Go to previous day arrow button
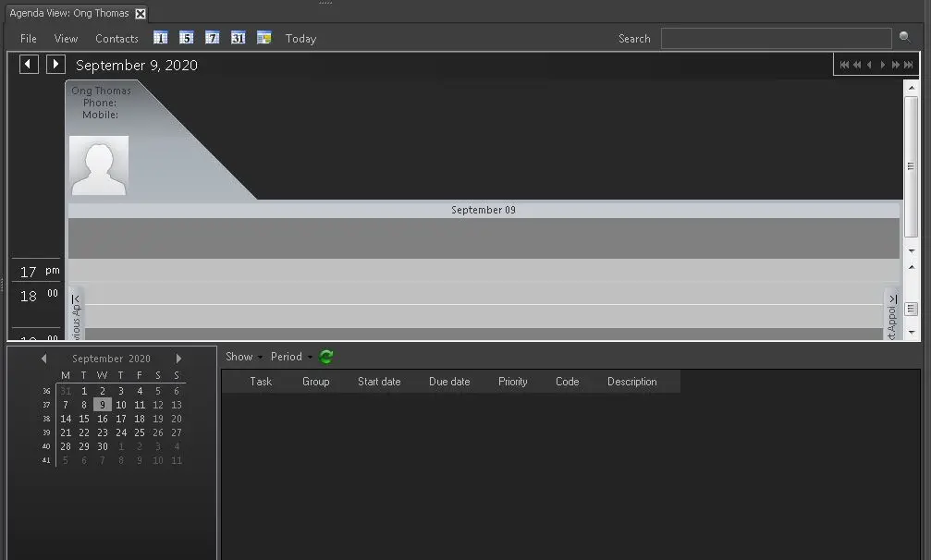 point(29,64)
